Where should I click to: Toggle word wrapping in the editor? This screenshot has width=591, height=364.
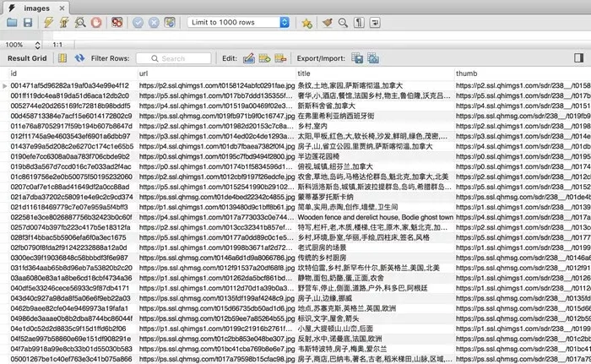click(x=375, y=23)
